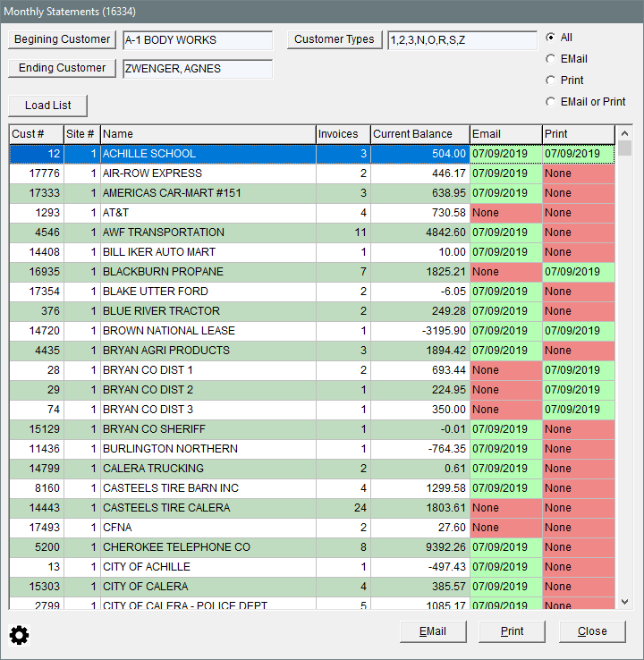Image resolution: width=644 pixels, height=660 pixels.
Task: Click the A-1 BODY WORKS customer field
Action: [x=198, y=40]
